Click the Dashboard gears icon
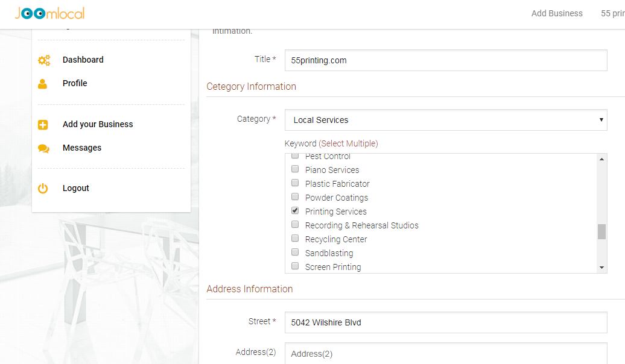Viewport: 625px width, 364px height. pos(43,60)
